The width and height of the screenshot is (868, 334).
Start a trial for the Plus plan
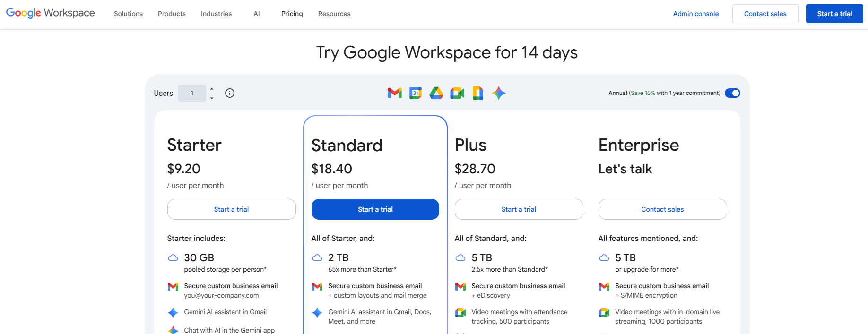[x=519, y=209]
